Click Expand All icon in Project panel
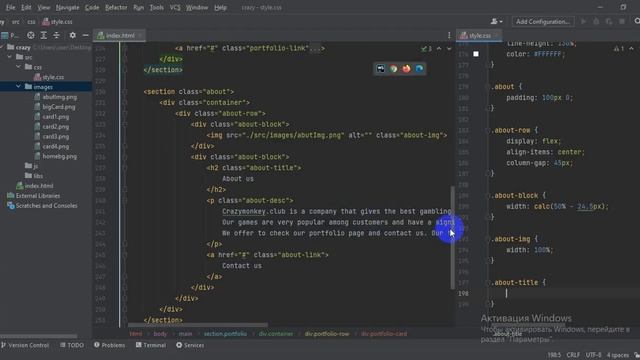 (x=44, y=36)
